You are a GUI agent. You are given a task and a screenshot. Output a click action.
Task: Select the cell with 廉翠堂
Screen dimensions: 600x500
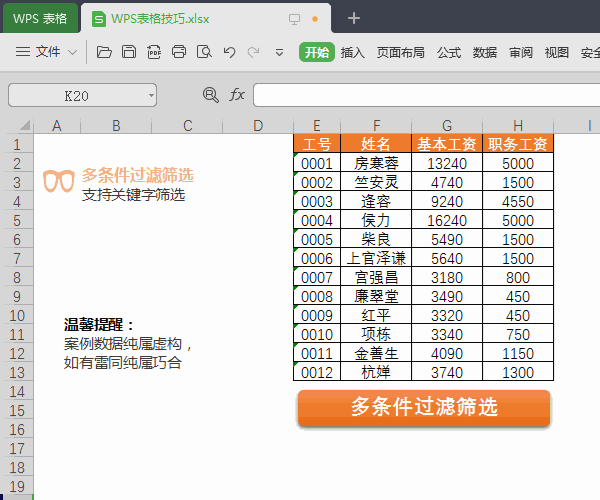pyautogui.click(x=376, y=296)
